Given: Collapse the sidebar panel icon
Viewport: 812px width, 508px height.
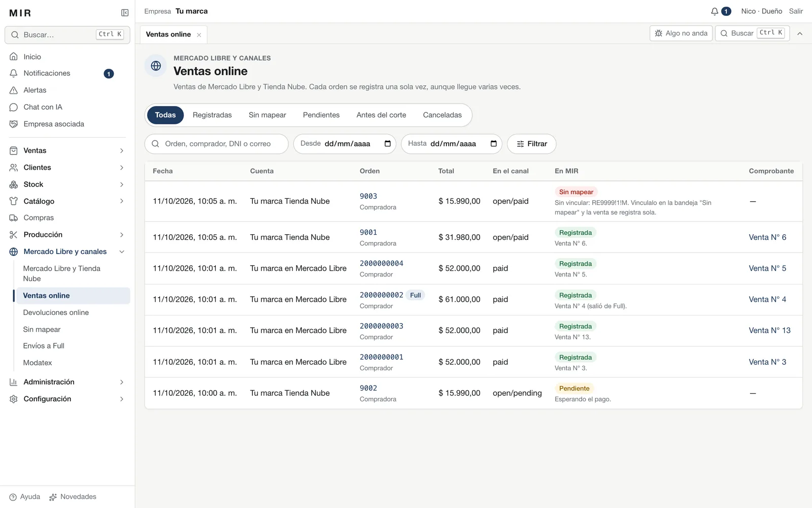Looking at the screenshot, I should click(x=125, y=13).
